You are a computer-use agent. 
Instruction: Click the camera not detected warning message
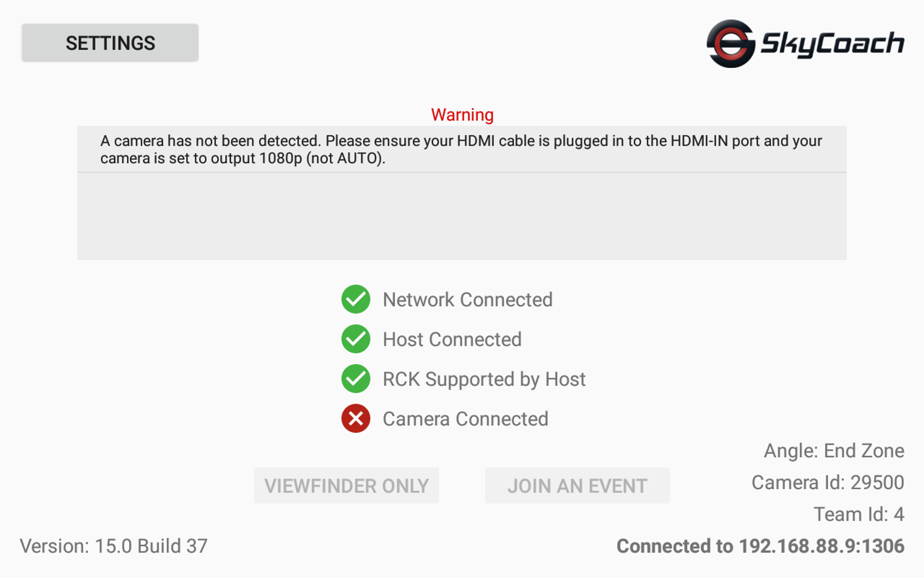click(461, 149)
